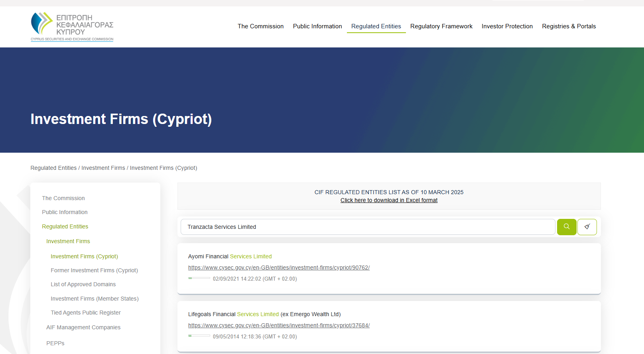Click the entity search input field
The image size is (644, 354).
click(x=368, y=227)
